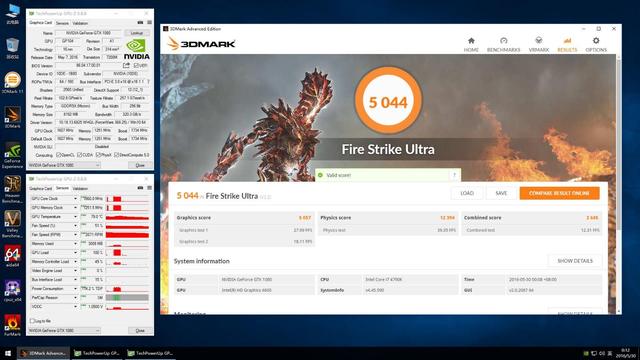640x360 pixels.
Task: Open BENCHMARKS in 3DMark navigation
Action: pyautogui.click(x=503, y=44)
